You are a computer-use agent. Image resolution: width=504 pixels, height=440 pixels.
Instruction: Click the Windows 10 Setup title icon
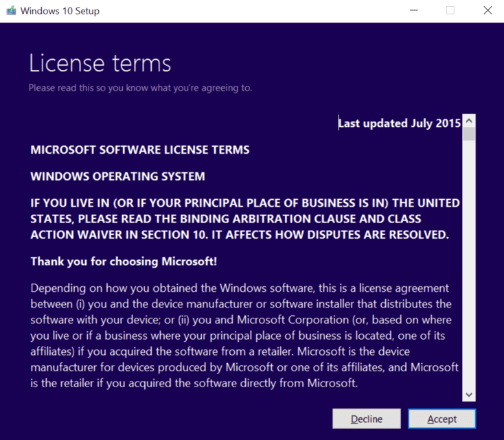[x=11, y=10]
